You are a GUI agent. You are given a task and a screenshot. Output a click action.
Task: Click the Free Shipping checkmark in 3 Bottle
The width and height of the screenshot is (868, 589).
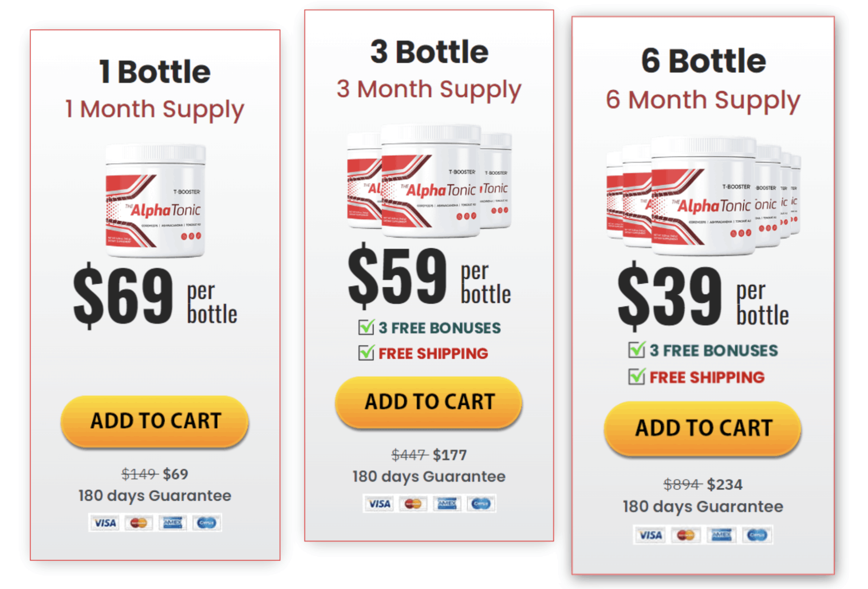point(366,352)
